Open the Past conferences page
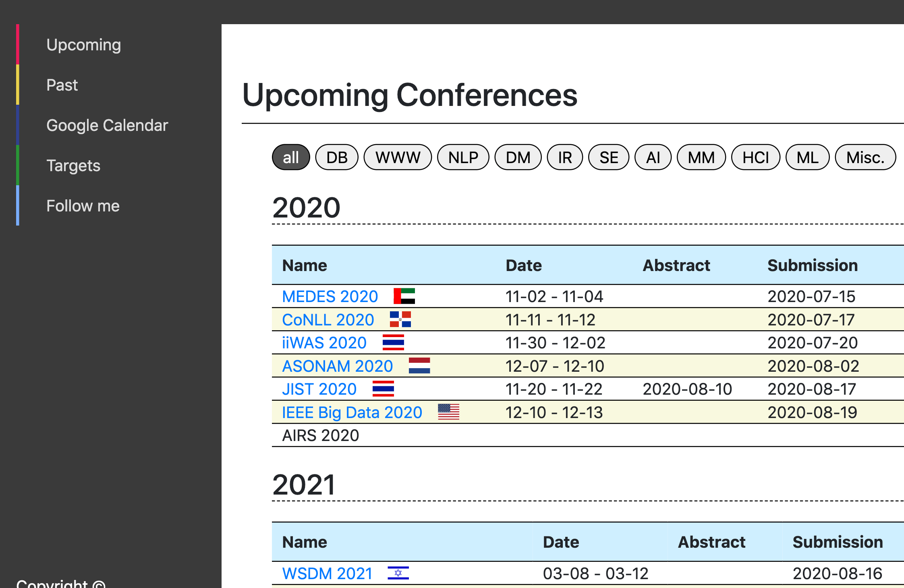Viewport: 904px width, 588px height. coord(62,85)
